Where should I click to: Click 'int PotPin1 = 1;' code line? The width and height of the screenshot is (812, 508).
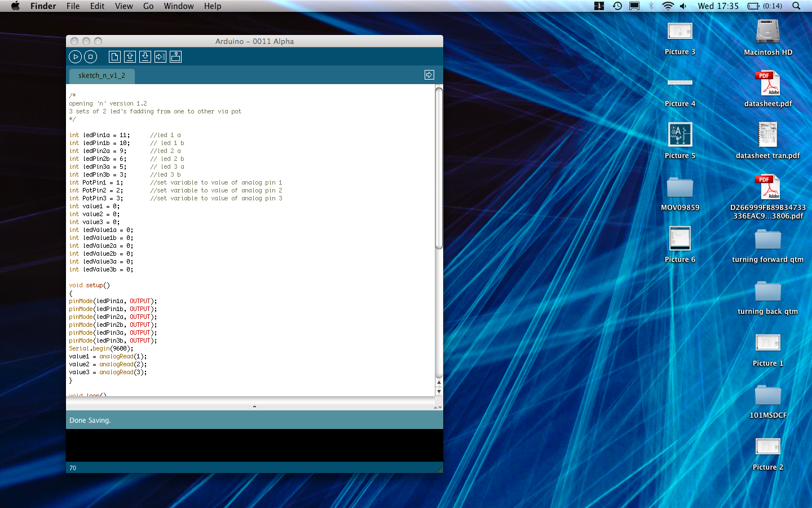pos(96,183)
